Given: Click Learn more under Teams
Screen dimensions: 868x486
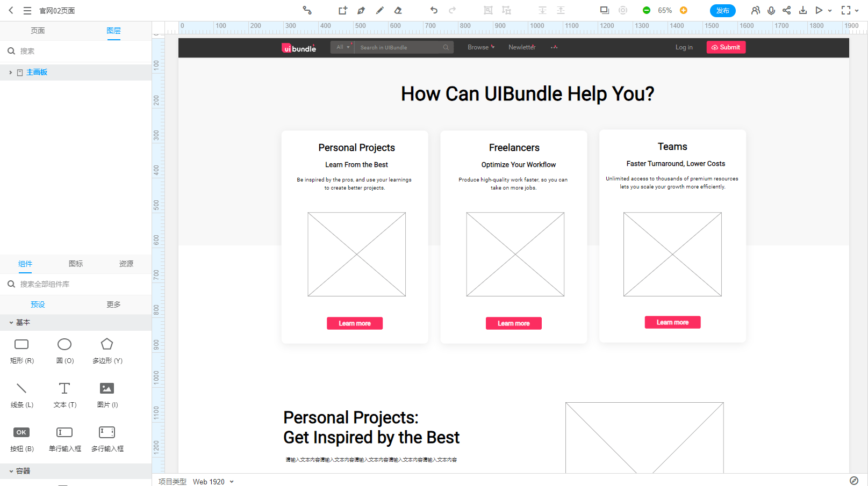Looking at the screenshot, I should [x=672, y=322].
